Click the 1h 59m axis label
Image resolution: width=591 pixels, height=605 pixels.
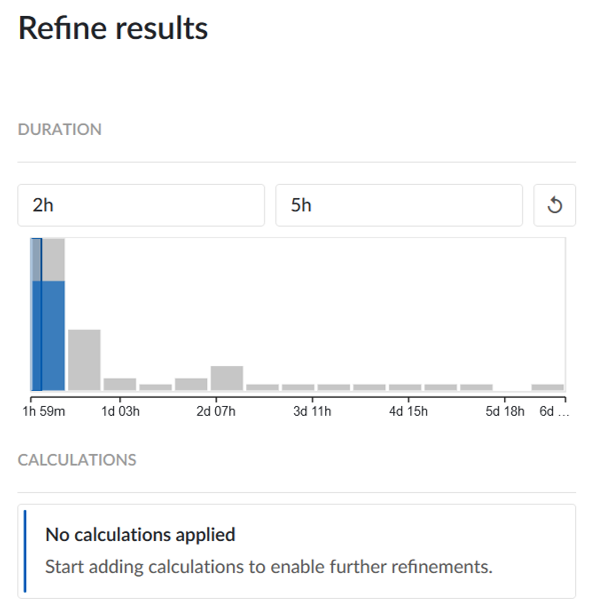44,411
